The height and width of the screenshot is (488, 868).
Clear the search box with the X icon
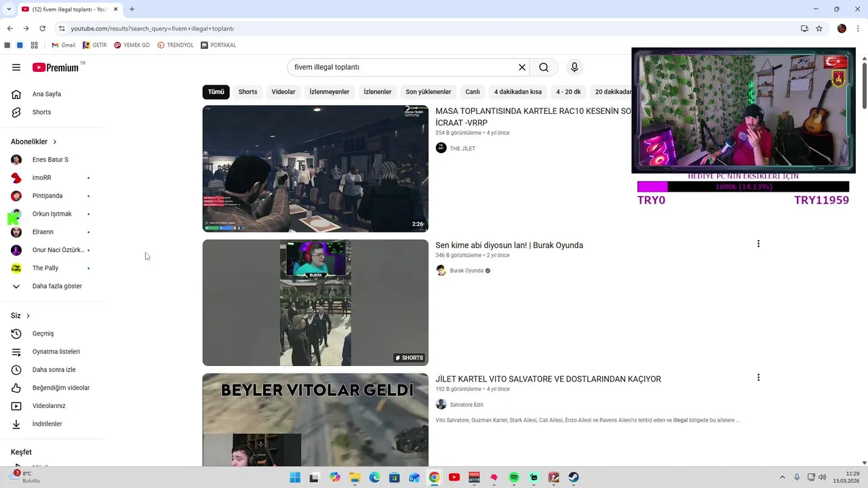pos(522,67)
